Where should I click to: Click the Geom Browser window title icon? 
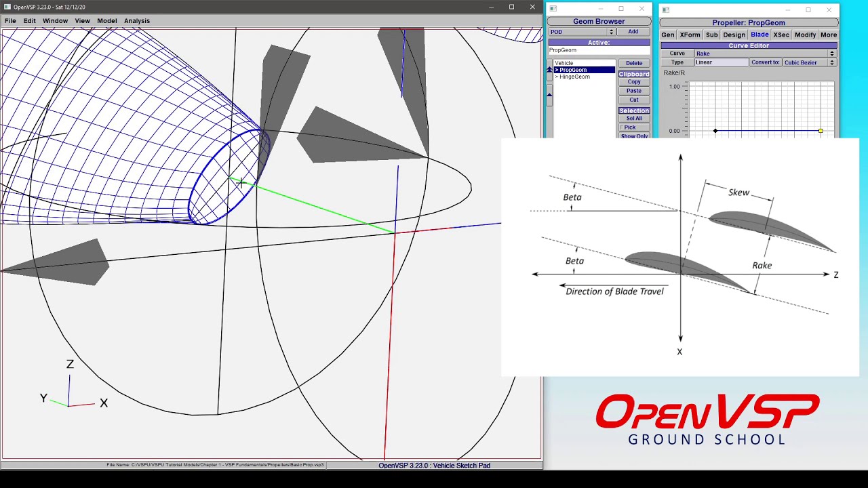tap(553, 9)
